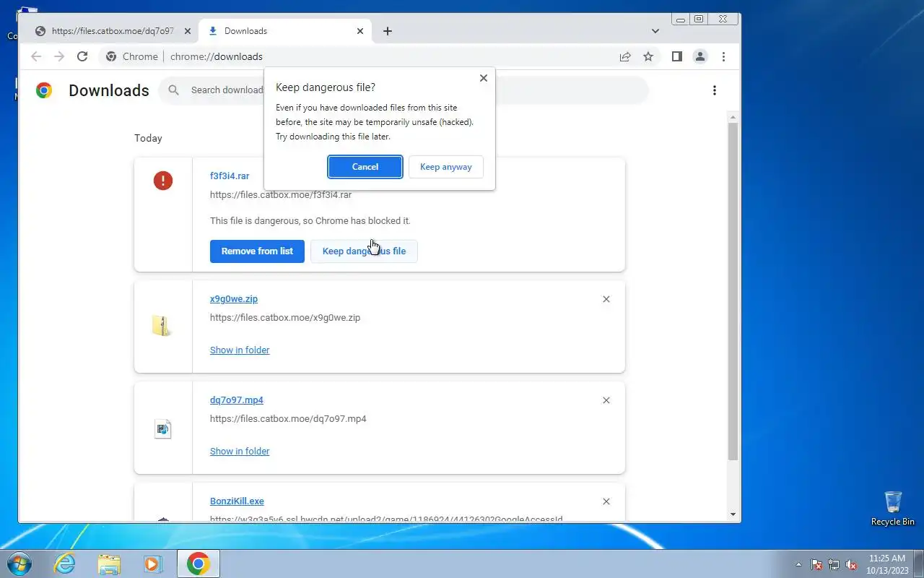Screen dimensions: 924x578
Task: Click the address bar URL chrome://downloads
Action: (x=217, y=56)
